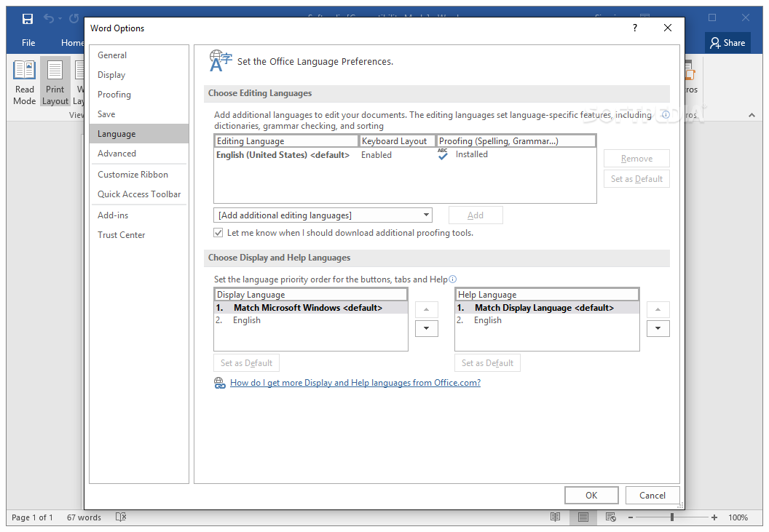Open Quick Access Toolbar category
Viewport: 769px width, 532px height.
click(139, 194)
